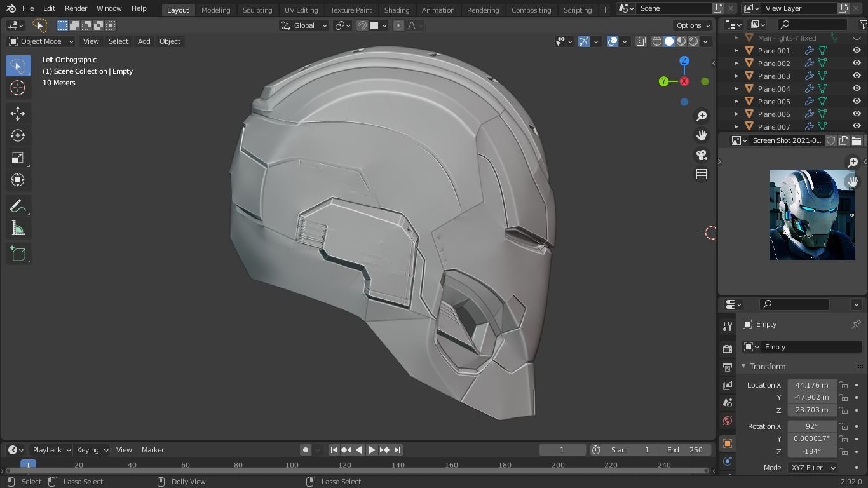Image resolution: width=868 pixels, height=488 pixels.
Task: Expand Plane.001 tree row
Action: 736,51
